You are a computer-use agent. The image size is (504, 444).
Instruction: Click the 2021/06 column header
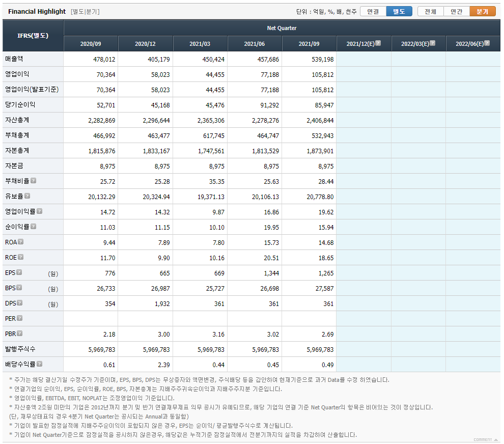click(x=255, y=44)
